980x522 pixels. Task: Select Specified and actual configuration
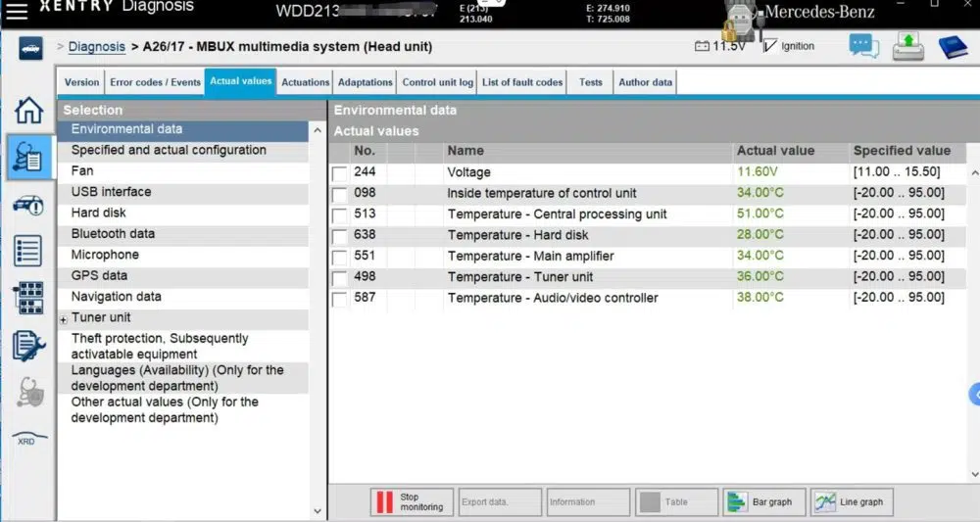point(183,151)
